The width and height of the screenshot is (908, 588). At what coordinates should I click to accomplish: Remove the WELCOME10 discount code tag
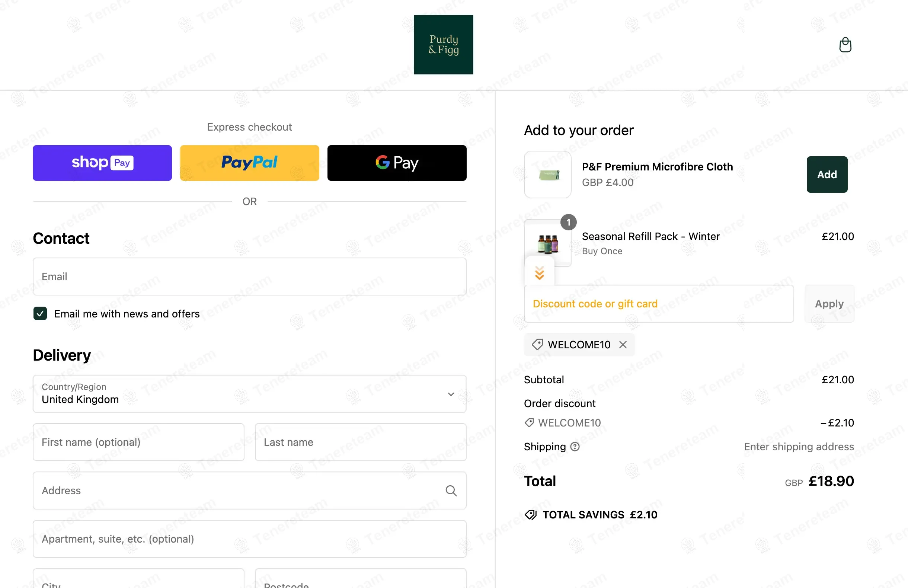point(623,345)
